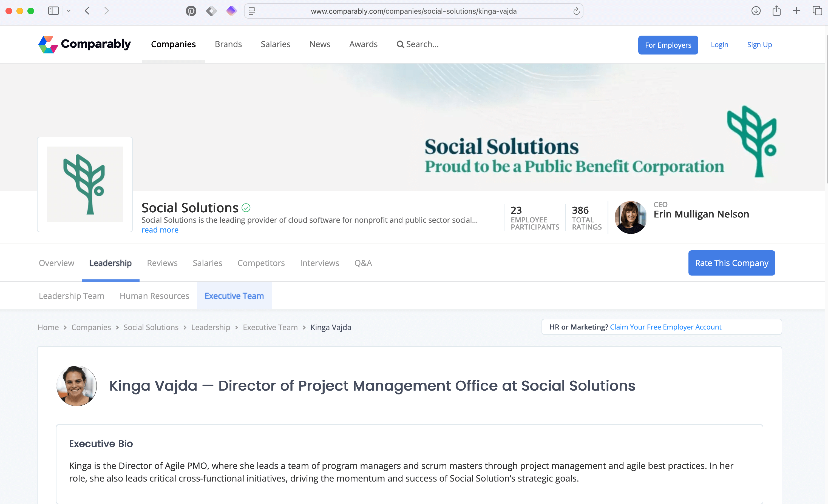This screenshot has width=828, height=504.
Task: Click the search magnifier icon
Action: 400,44
